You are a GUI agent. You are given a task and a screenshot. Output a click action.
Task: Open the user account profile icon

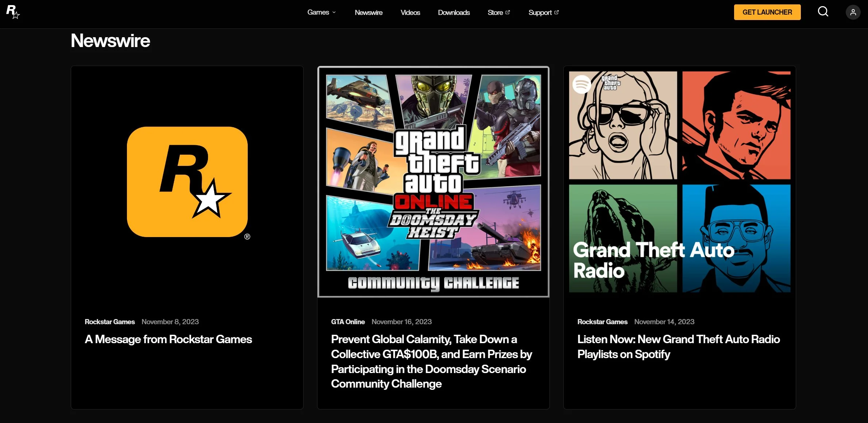click(853, 12)
